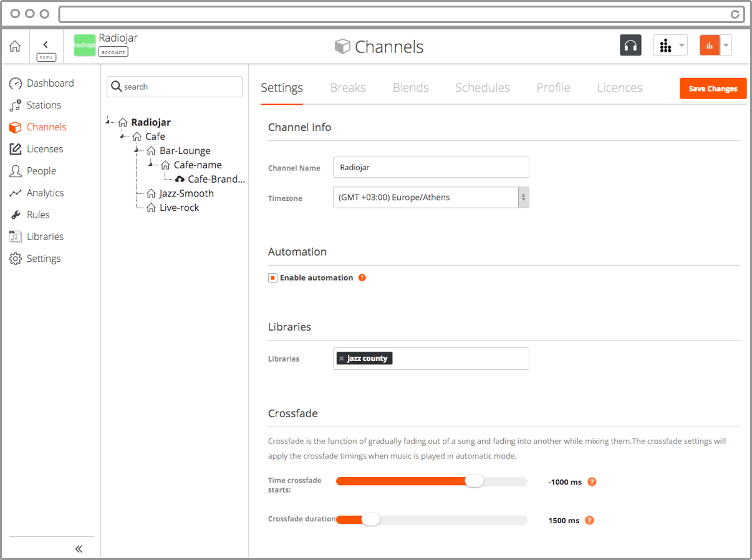Remove the jazz county library tag
Viewport: 752px width, 560px height.
(x=342, y=359)
